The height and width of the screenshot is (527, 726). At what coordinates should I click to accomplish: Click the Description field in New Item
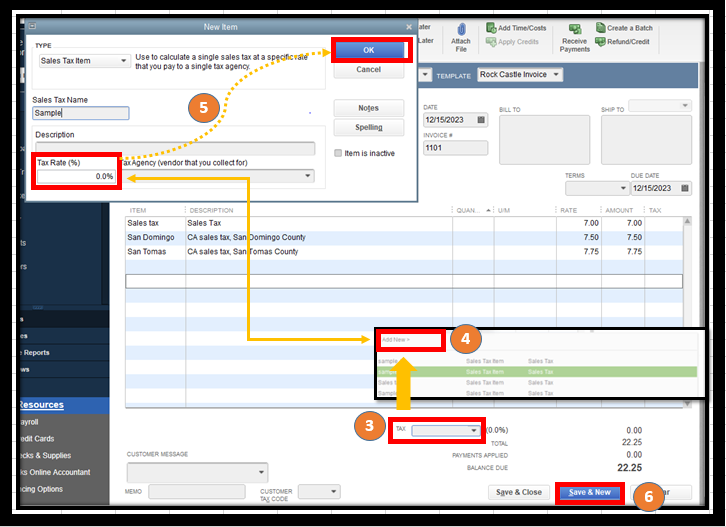point(175,149)
